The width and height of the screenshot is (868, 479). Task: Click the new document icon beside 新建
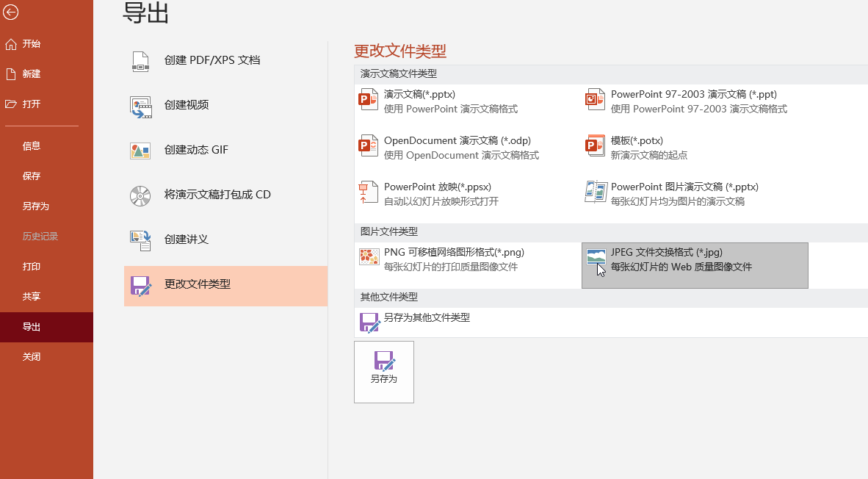point(10,74)
